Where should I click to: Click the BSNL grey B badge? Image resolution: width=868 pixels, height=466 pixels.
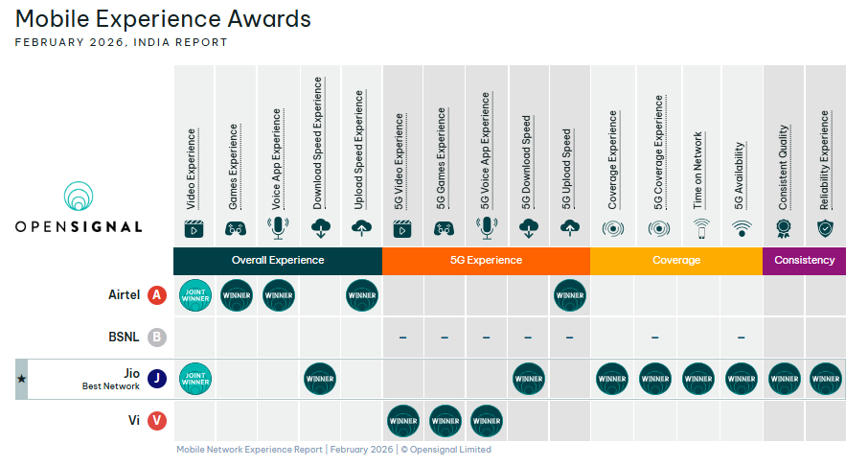coord(157,337)
